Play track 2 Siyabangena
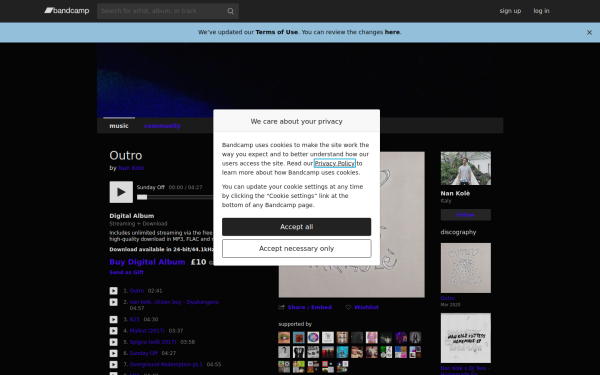The width and height of the screenshot is (600, 375). [114, 302]
